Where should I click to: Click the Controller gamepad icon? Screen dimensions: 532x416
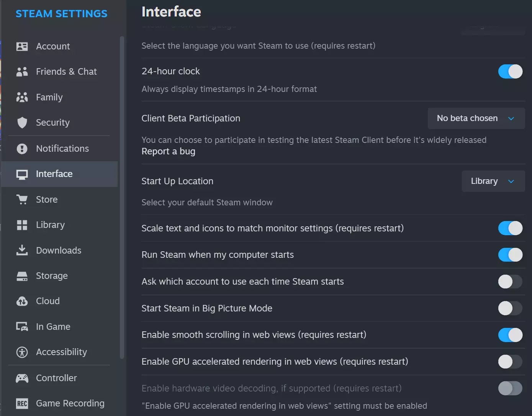[22, 378]
